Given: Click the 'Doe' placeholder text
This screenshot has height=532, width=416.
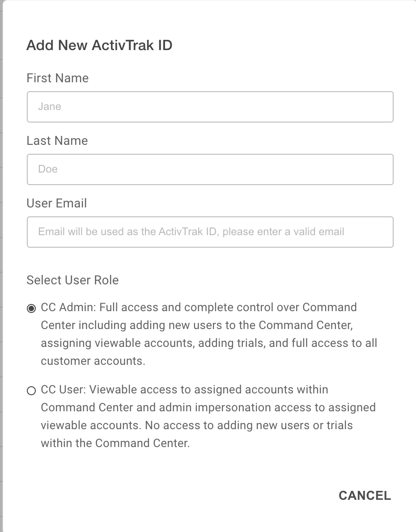Looking at the screenshot, I should (48, 169).
